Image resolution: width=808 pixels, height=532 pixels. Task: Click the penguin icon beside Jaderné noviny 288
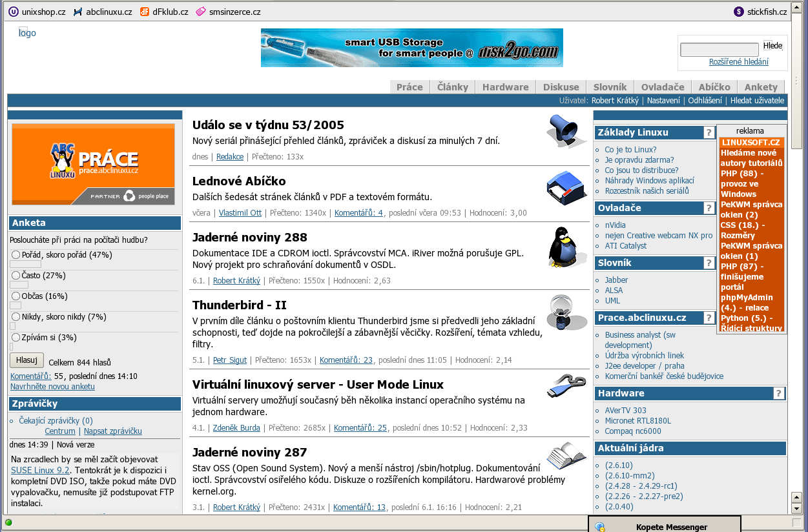pyautogui.click(x=566, y=246)
